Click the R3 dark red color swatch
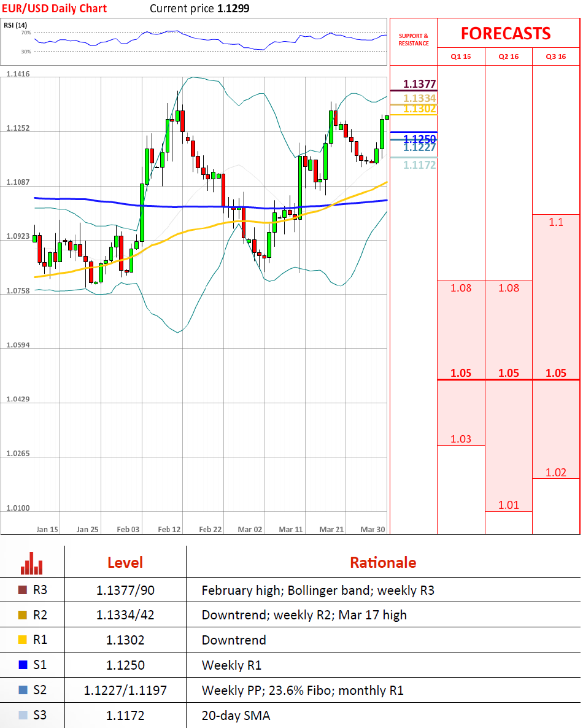 click(22, 590)
